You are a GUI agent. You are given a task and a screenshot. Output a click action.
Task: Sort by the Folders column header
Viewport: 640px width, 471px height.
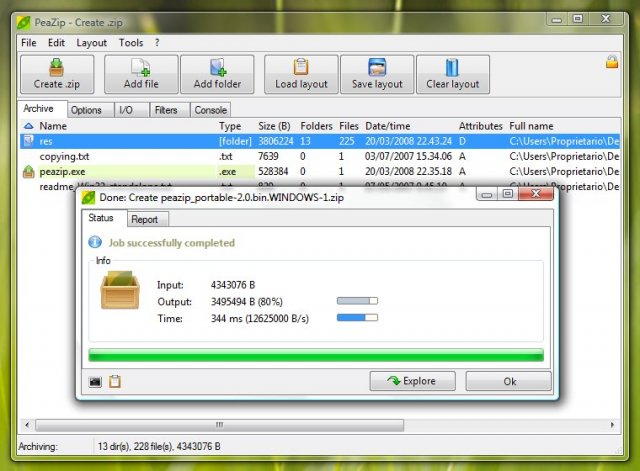316,126
